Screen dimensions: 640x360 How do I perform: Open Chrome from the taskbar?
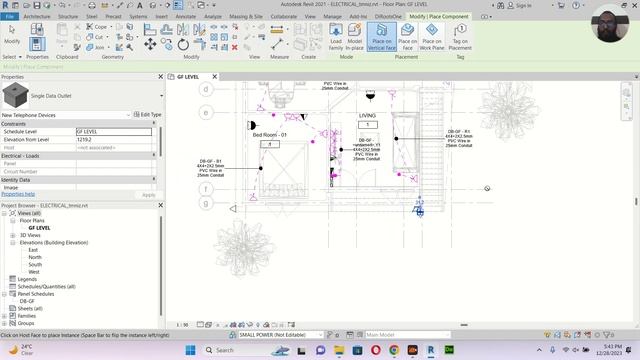click(x=394, y=350)
